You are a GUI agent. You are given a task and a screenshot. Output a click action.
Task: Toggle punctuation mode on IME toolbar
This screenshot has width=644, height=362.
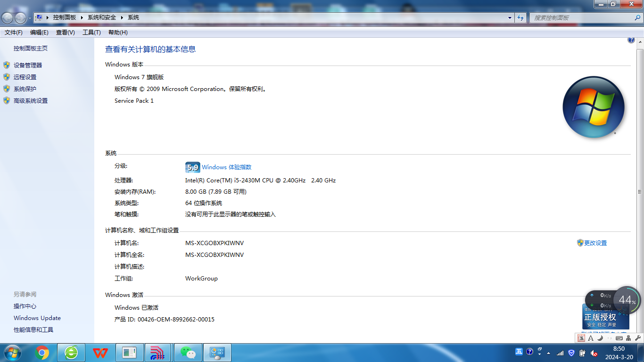[610, 338]
